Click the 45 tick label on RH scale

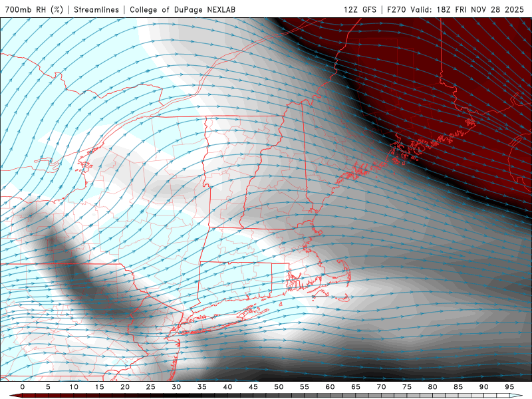tap(253, 387)
